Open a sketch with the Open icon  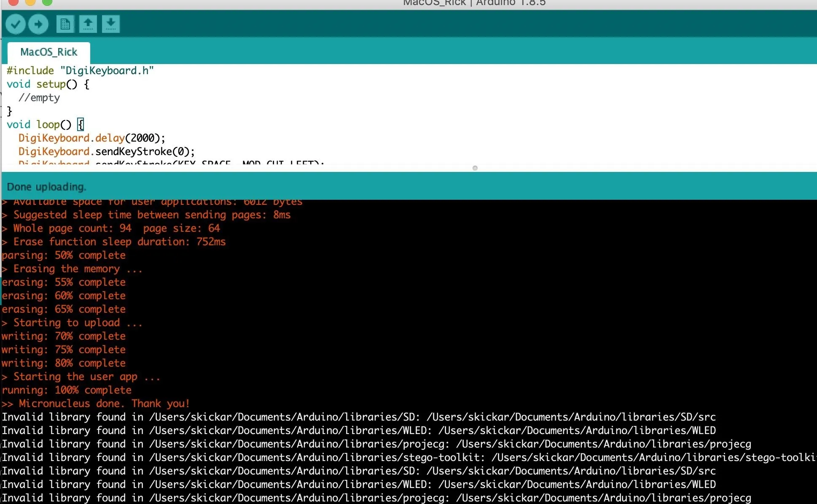(x=88, y=24)
